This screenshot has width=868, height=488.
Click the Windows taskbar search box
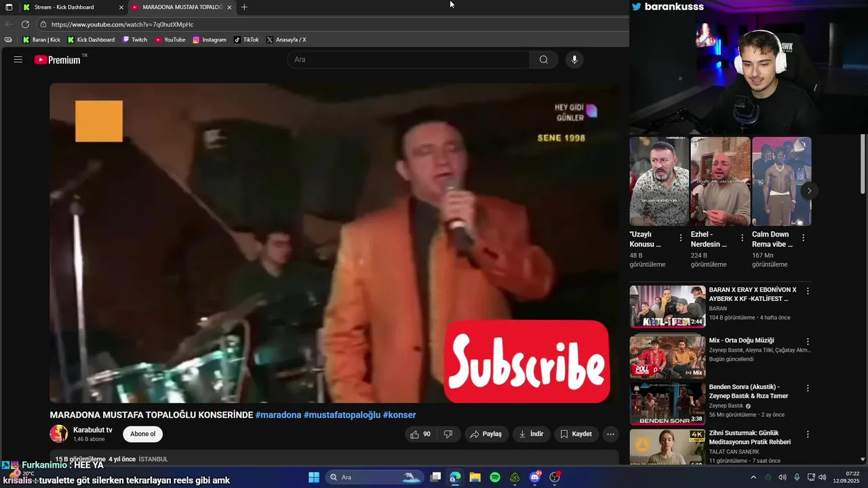pyautogui.click(x=374, y=477)
